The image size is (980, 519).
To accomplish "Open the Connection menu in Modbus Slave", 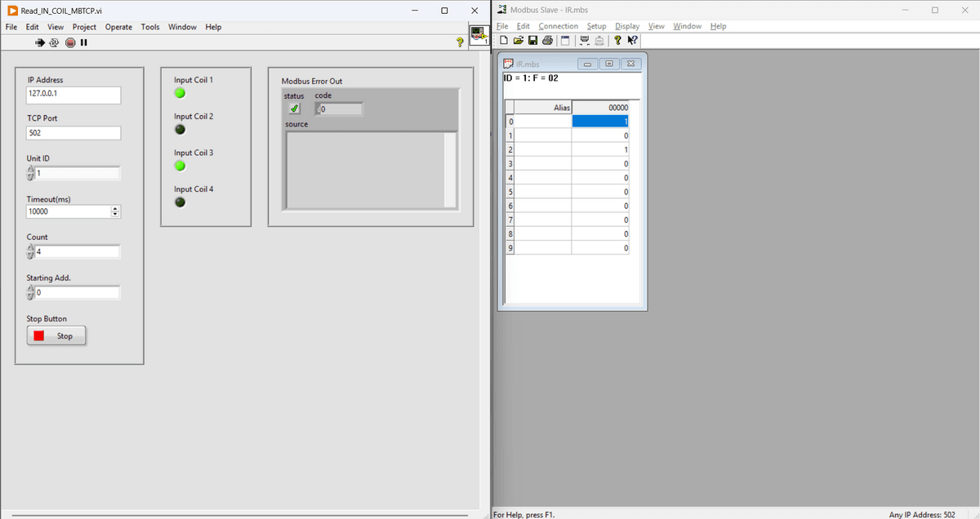I will (x=558, y=26).
